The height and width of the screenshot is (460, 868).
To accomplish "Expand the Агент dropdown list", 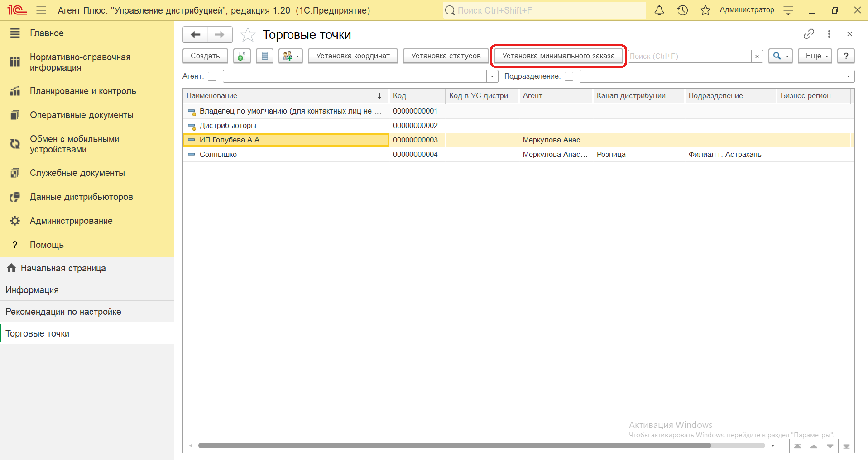I will tap(492, 76).
